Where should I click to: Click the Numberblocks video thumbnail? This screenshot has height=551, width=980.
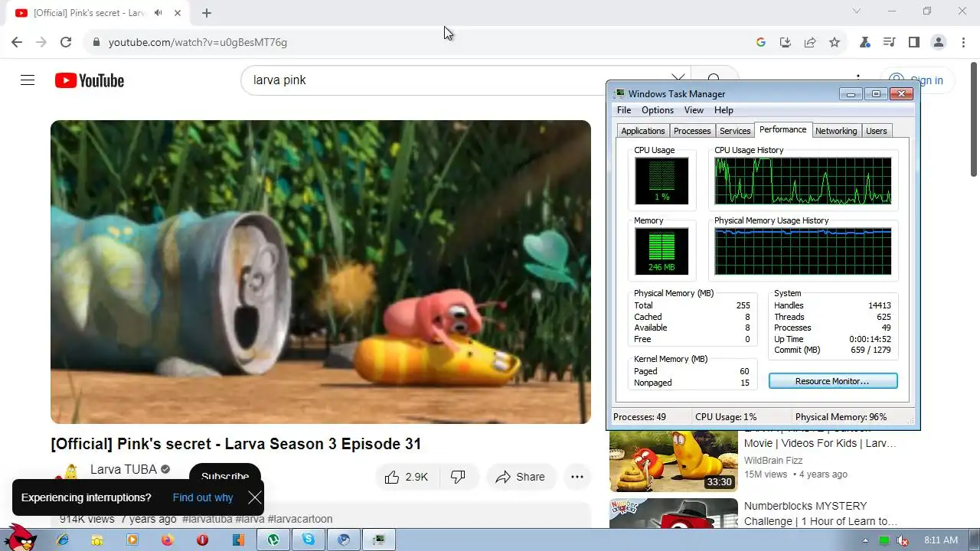[x=674, y=514]
